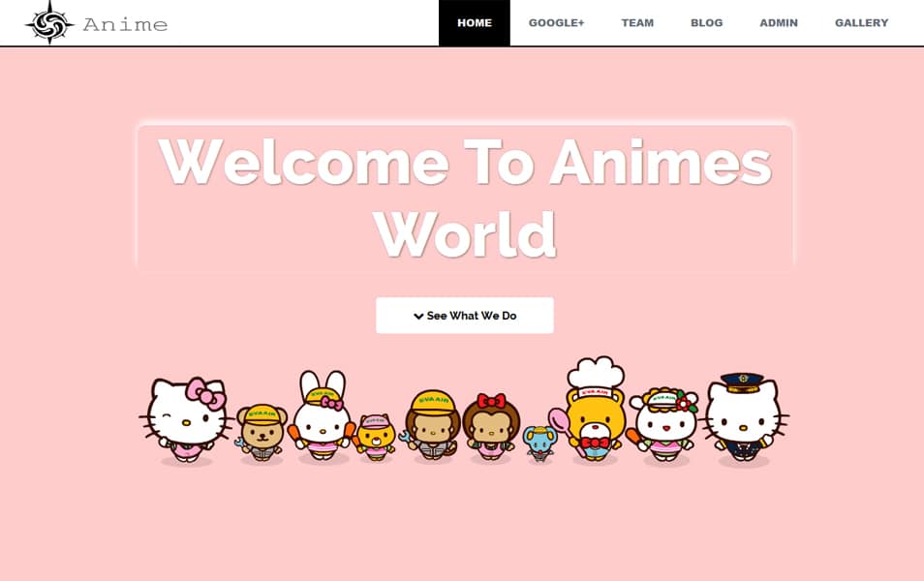Screen dimensions: 924x581
Task: View the GALLERY page
Action: 861,22
